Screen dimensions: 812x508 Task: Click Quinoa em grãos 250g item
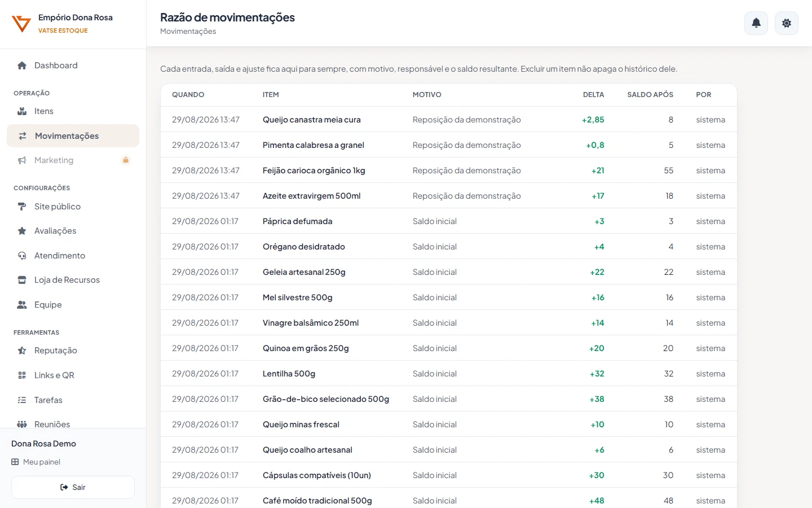click(x=306, y=348)
